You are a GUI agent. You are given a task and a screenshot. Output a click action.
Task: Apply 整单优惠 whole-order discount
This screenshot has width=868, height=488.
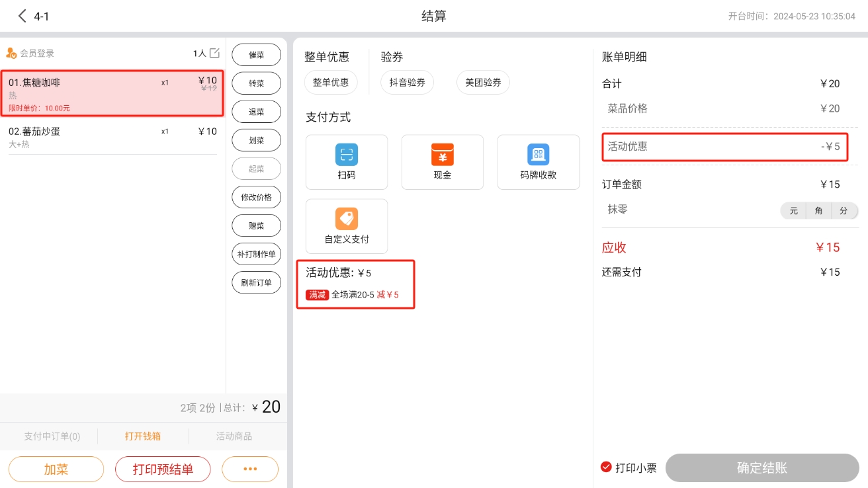point(331,83)
